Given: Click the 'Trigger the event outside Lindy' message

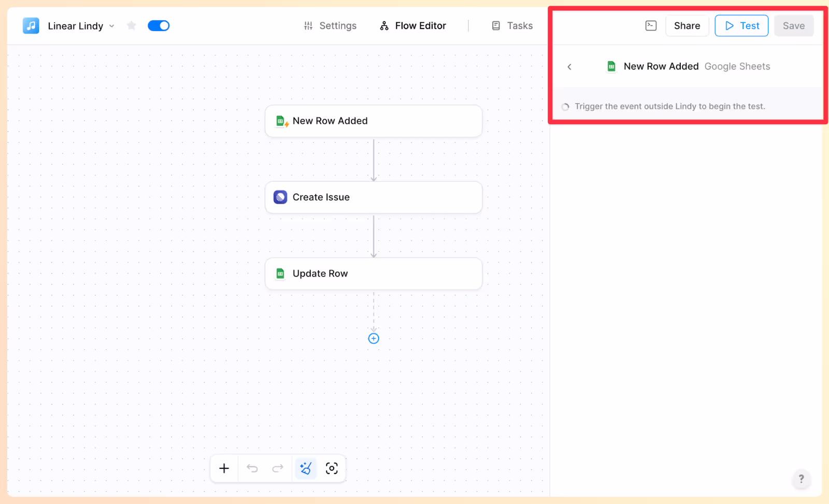Looking at the screenshot, I should pyautogui.click(x=670, y=106).
